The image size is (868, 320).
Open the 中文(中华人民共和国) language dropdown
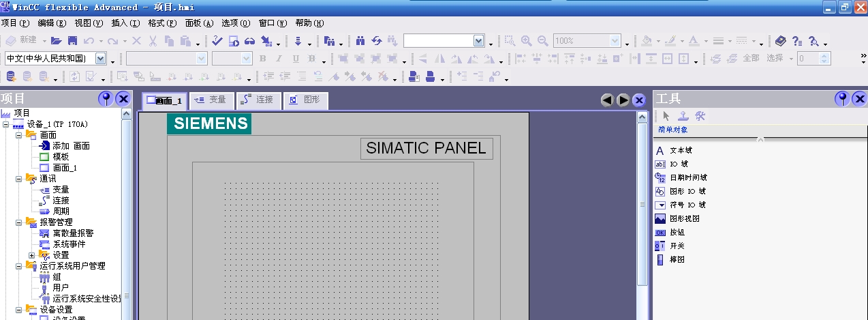[101, 59]
